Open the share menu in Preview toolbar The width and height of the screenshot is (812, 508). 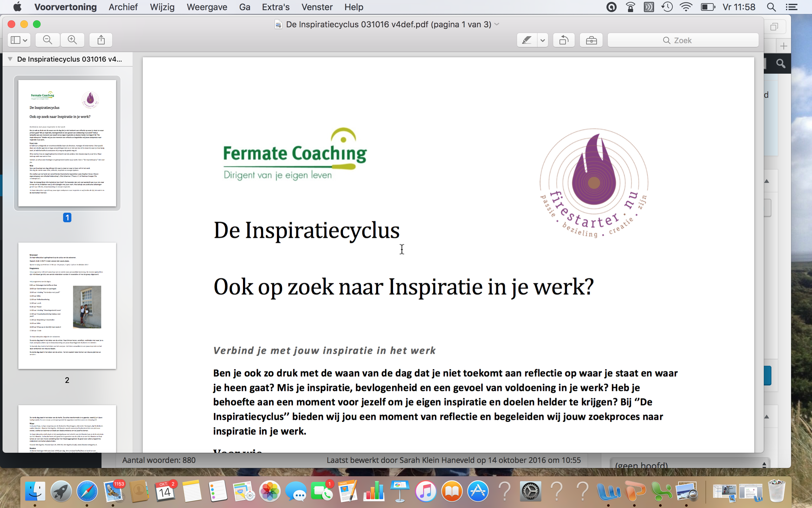click(x=101, y=40)
